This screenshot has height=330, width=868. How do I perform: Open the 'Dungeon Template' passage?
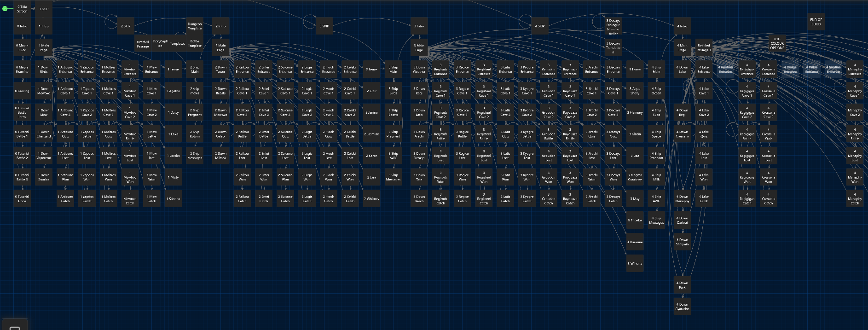click(x=195, y=26)
